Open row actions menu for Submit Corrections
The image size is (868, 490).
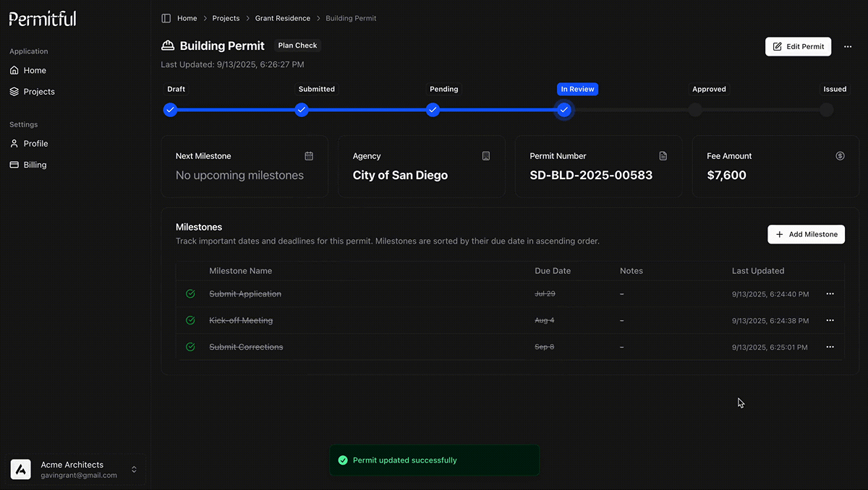point(830,347)
